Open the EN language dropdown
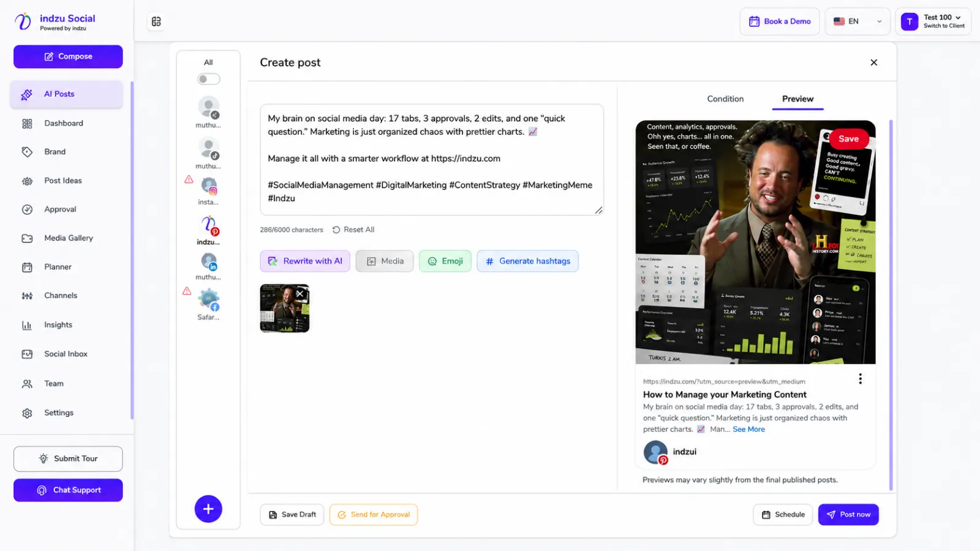The width and height of the screenshot is (980, 551). 858,21
